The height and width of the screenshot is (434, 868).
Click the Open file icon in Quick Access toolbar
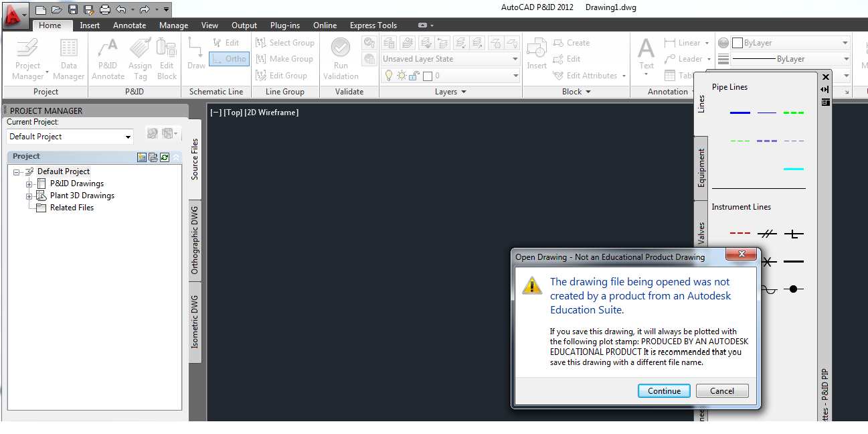[x=57, y=9]
